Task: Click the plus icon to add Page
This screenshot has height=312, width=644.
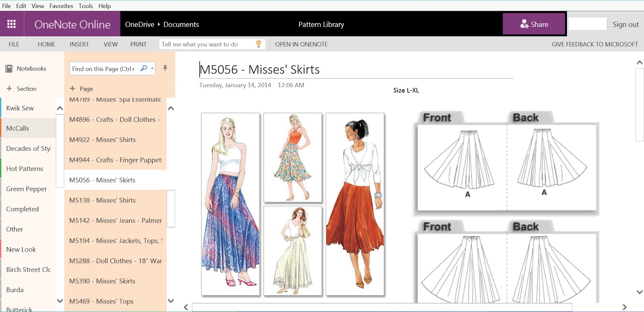Action: (72, 88)
